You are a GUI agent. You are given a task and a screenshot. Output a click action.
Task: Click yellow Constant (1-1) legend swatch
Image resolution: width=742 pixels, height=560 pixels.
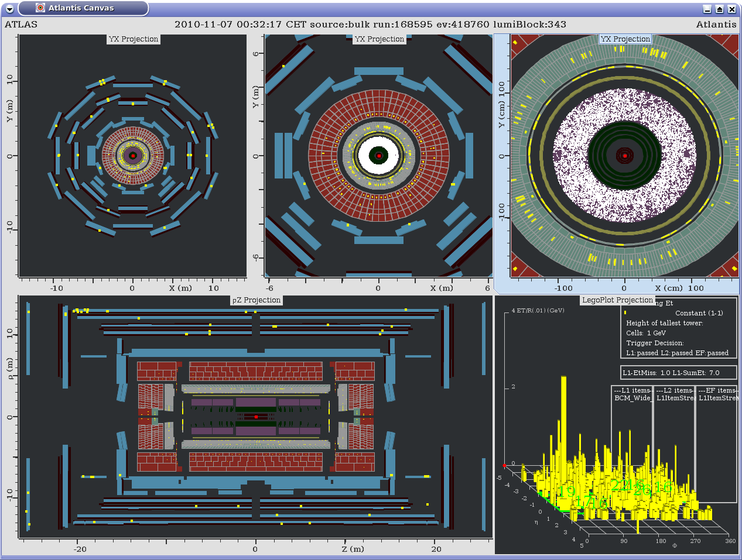point(625,312)
